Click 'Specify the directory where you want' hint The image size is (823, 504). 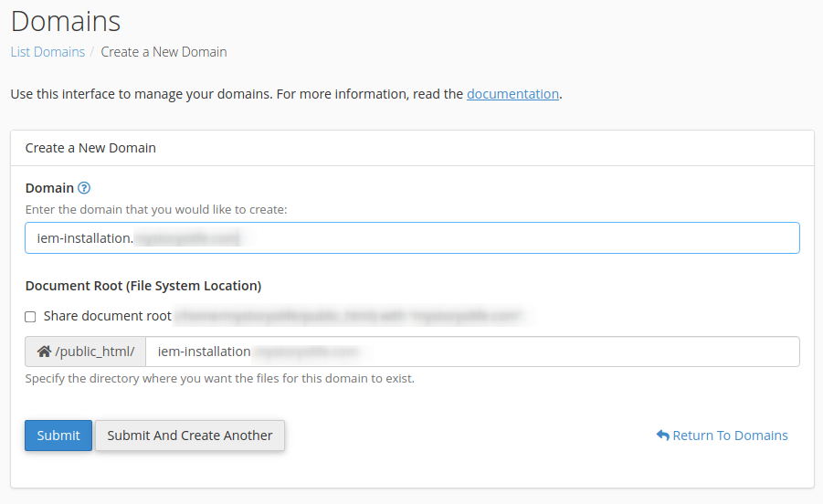pos(219,379)
